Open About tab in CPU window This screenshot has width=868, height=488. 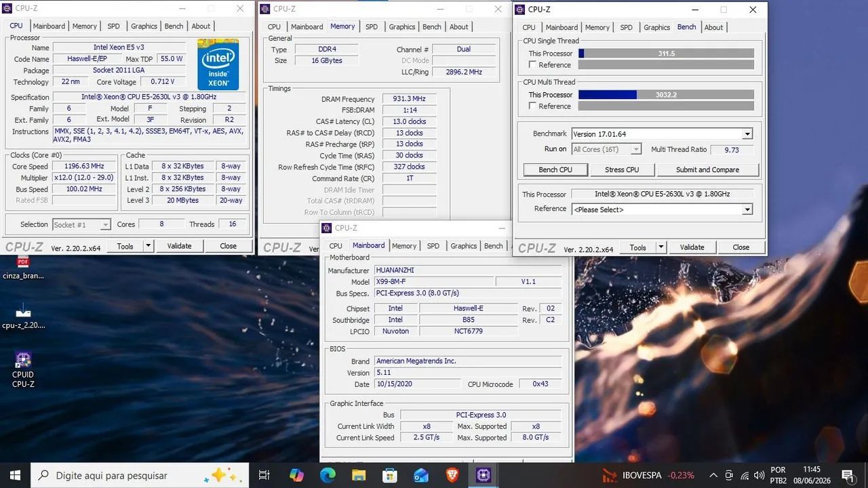[201, 26]
